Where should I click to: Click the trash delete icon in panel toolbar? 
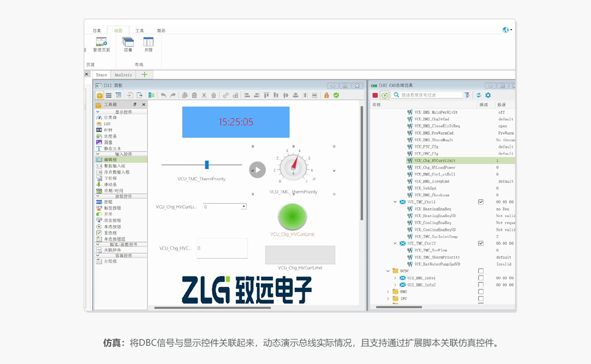pos(214,95)
